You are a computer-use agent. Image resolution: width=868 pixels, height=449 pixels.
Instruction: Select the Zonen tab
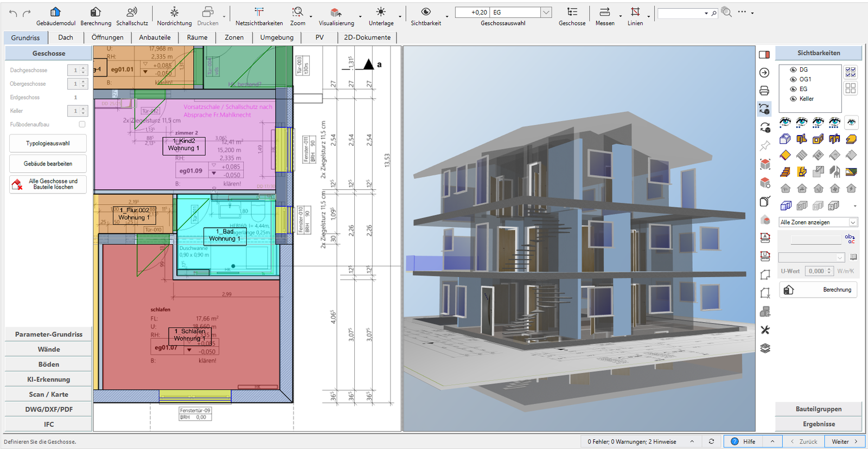click(x=234, y=37)
